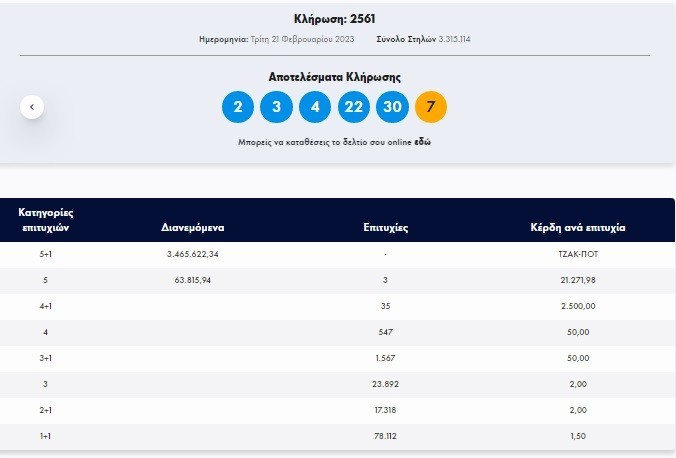Click the previous draw arrow button
Viewport: 676px width, 458px height.
point(32,106)
